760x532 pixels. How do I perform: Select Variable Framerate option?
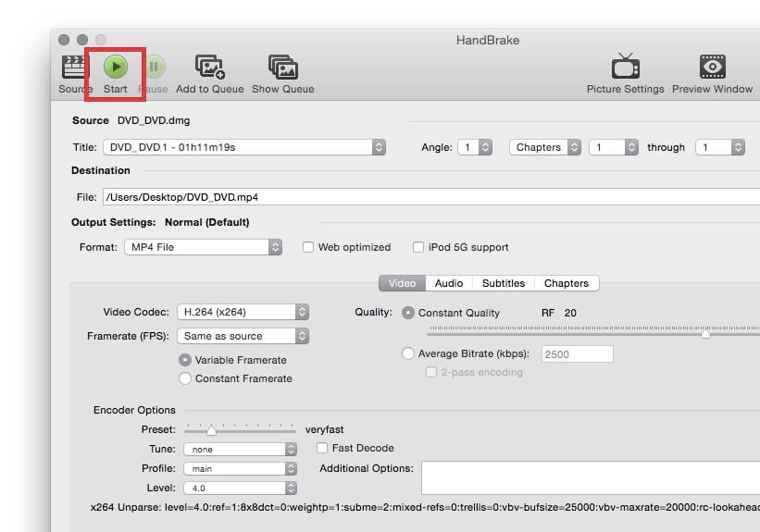pyautogui.click(x=184, y=360)
